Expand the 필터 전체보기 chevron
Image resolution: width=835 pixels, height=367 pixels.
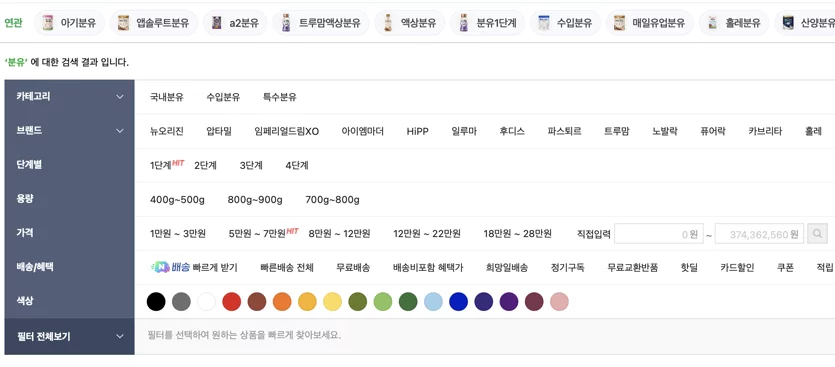[x=120, y=337]
